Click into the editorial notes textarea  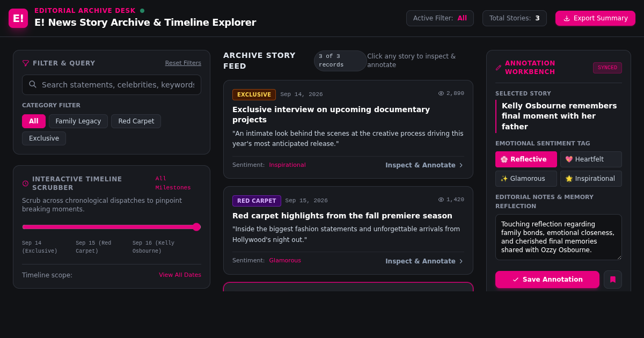pyautogui.click(x=559, y=237)
